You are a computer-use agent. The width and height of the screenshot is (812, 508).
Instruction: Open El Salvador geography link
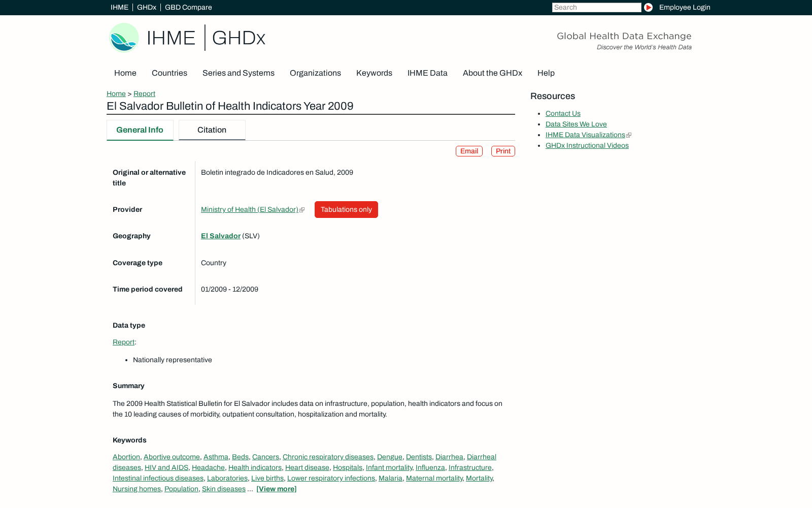[x=221, y=236]
